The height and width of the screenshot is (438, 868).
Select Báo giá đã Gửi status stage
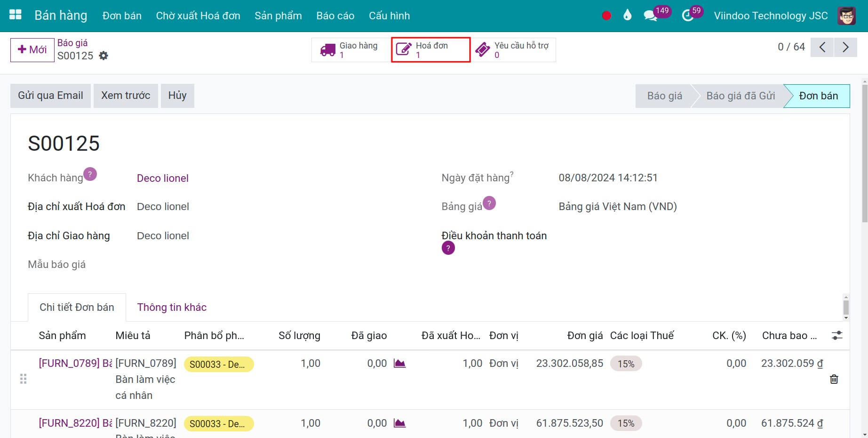740,96
